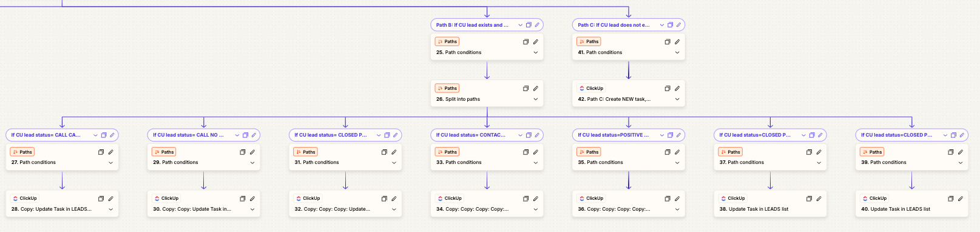Click the Paths badge on step 35

pyautogui.click(x=589, y=152)
